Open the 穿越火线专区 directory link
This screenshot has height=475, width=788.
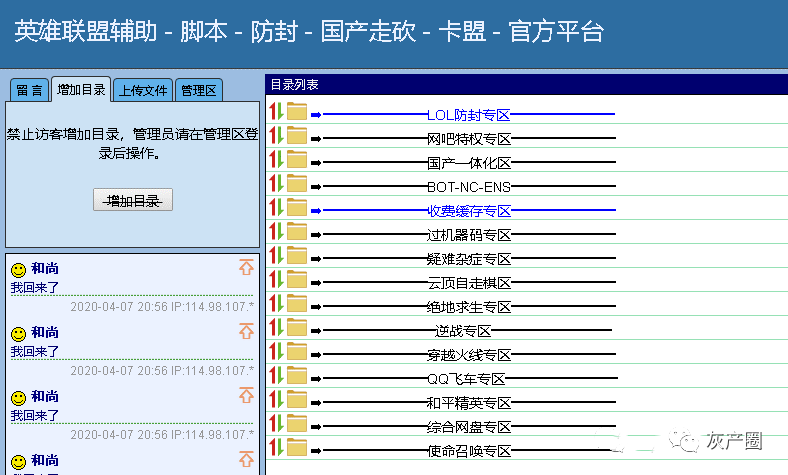[x=468, y=355]
